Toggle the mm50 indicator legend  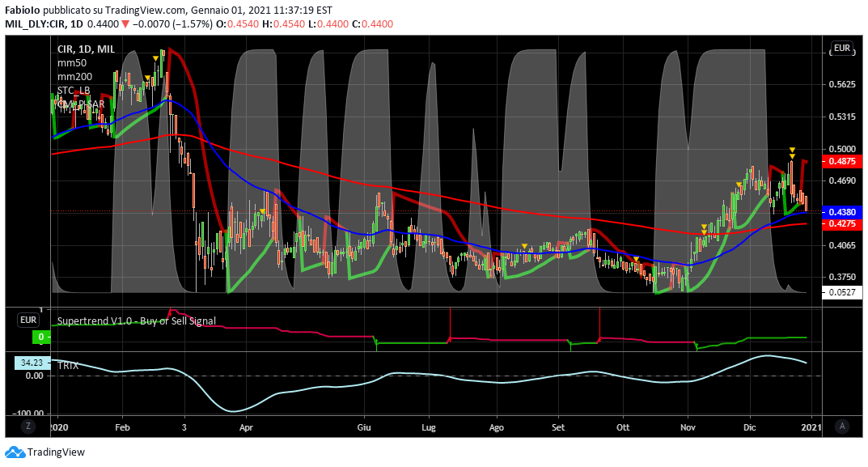(74, 63)
